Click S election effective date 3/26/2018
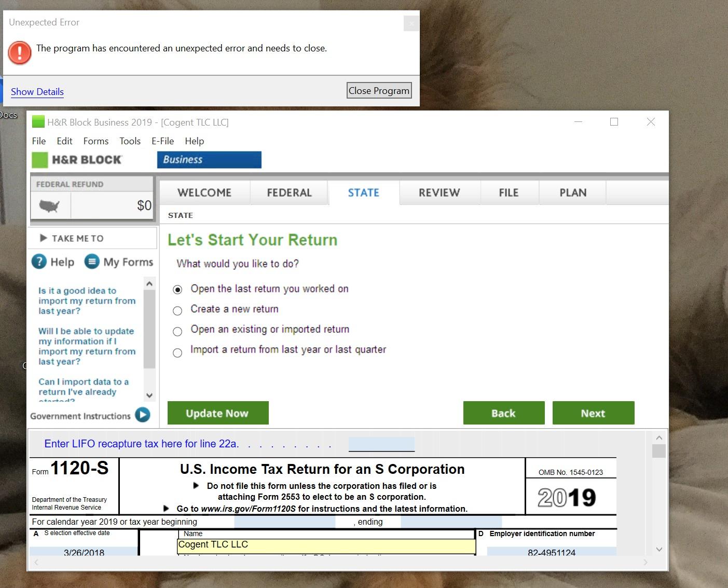 coord(84,552)
